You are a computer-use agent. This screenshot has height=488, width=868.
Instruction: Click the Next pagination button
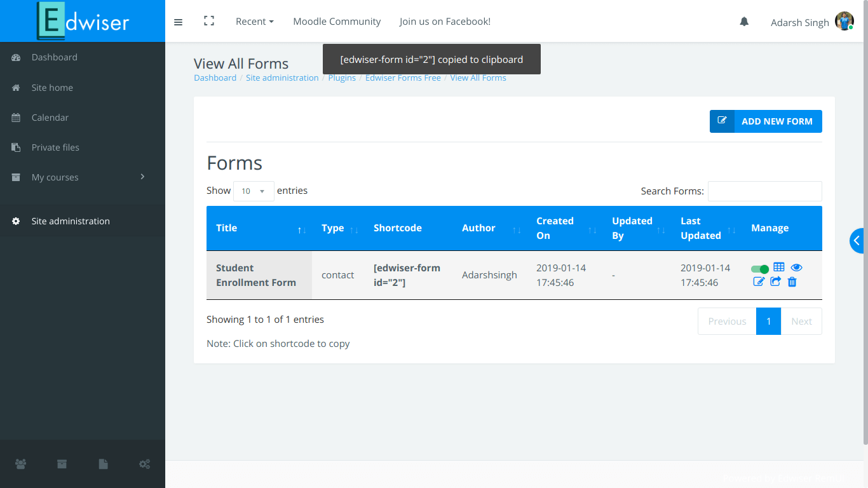[x=801, y=322]
